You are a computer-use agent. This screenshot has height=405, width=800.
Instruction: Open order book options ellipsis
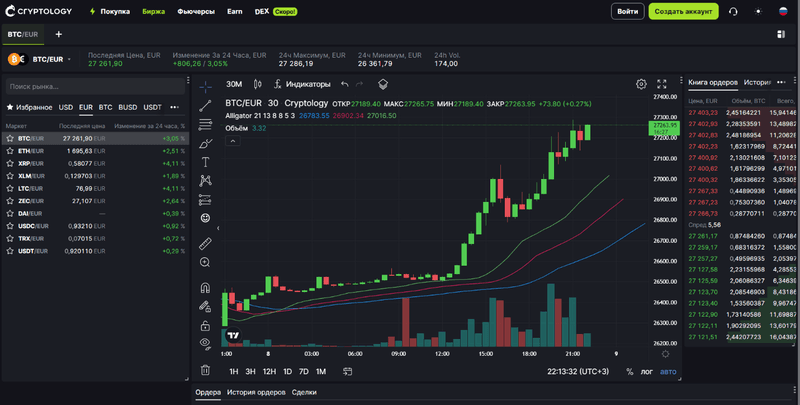coord(781,82)
